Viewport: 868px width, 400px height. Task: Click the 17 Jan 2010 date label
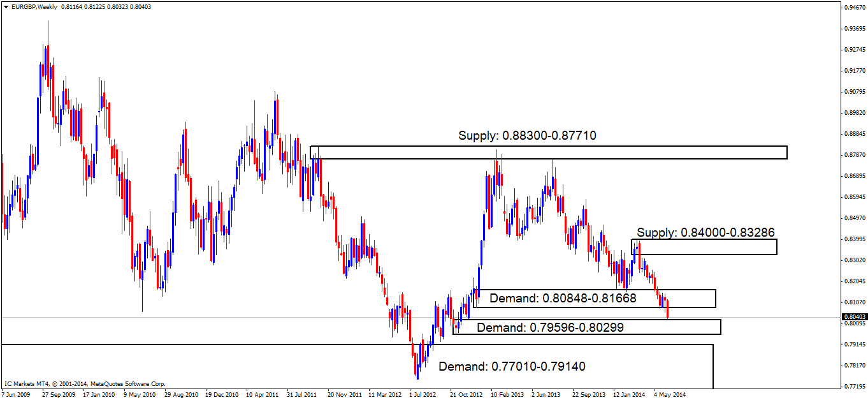[99, 395]
